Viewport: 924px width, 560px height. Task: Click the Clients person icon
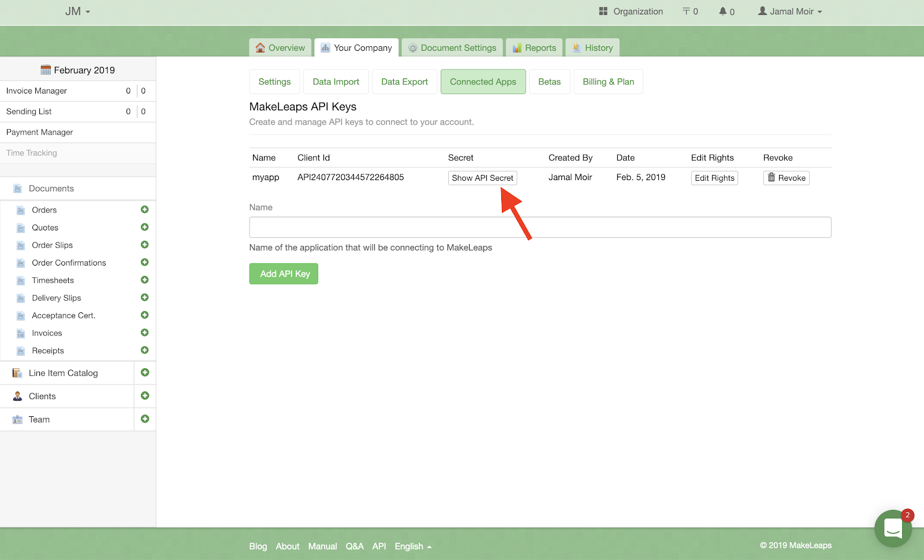pyautogui.click(x=17, y=396)
